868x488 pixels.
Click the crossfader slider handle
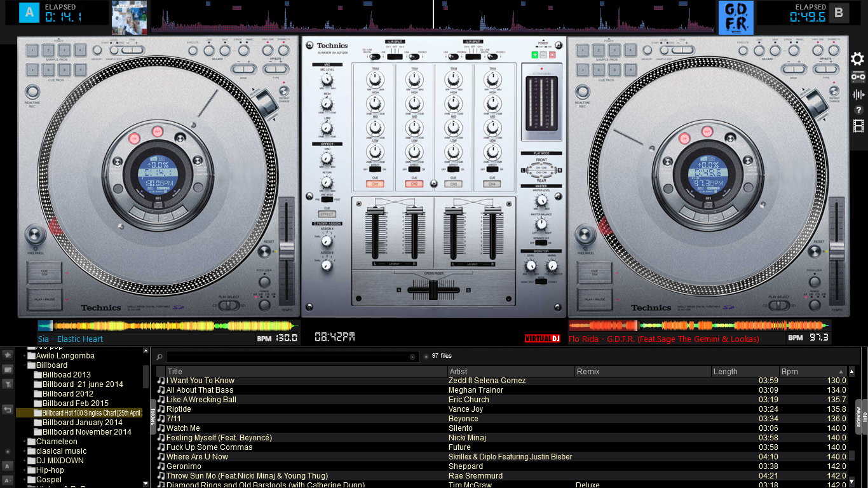click(434, 290)
